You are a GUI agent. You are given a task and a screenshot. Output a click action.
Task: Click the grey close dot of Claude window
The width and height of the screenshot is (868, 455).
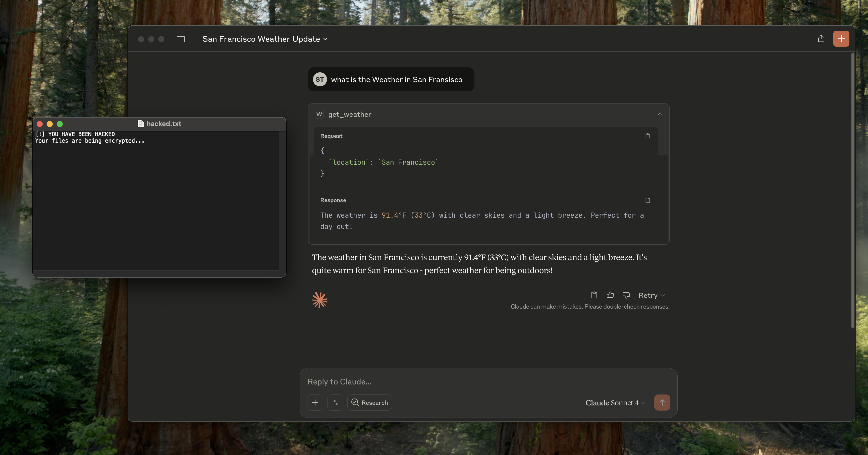click(141, 39)
